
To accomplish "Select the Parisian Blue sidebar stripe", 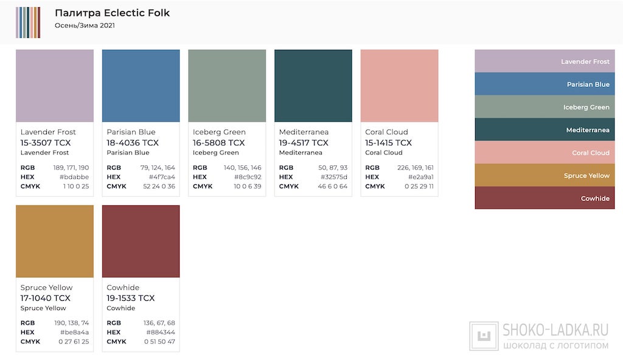I will pyautogui.click(x=545, y=84).
